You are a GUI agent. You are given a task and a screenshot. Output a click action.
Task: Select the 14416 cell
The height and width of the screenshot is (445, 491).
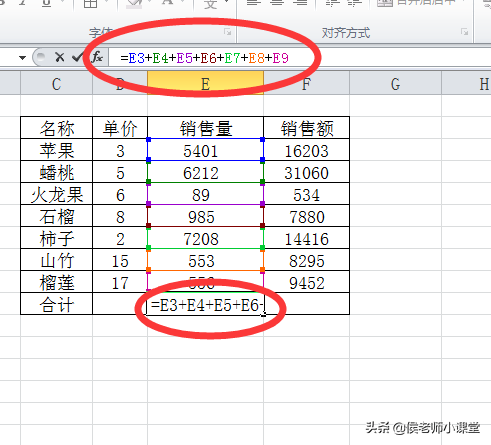pyautogui.click(x=306, y=238)
